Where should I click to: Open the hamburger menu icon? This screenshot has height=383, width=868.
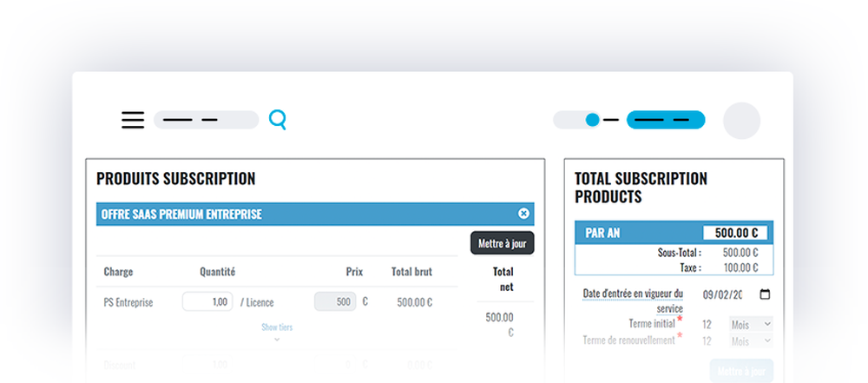(x=133, y=120)
